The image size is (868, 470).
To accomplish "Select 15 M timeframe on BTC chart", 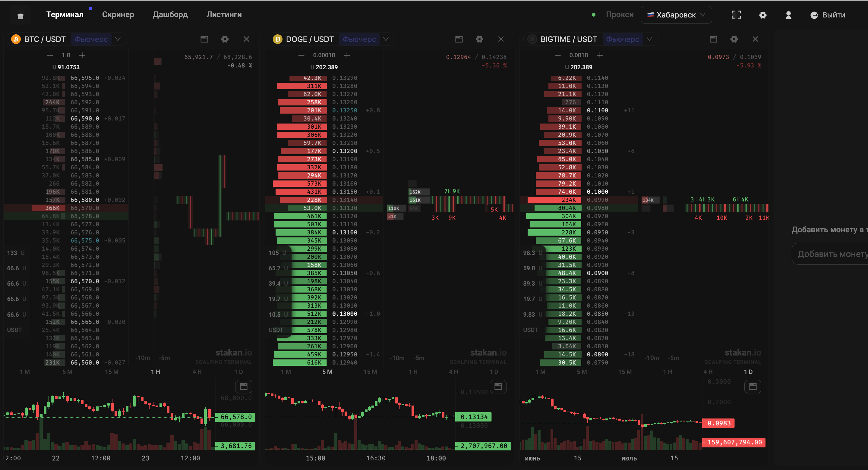I will click(x=112, y=372).
